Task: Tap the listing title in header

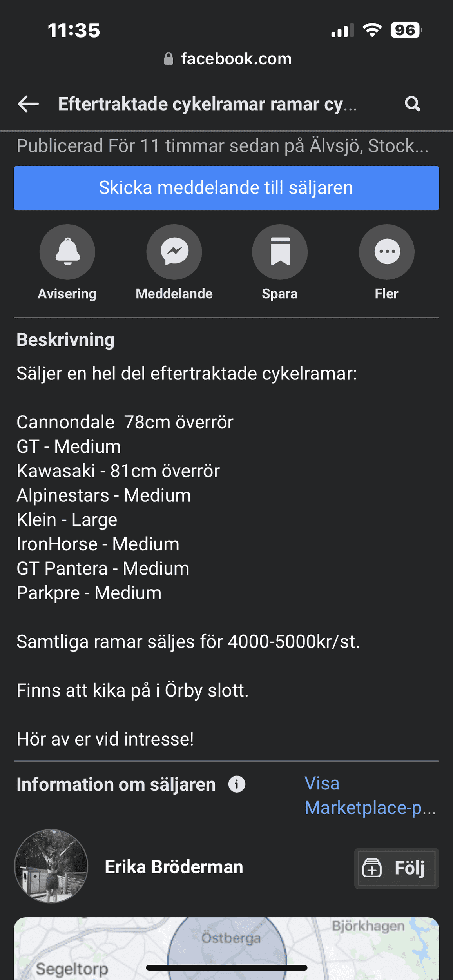Action: coord(208,104)
